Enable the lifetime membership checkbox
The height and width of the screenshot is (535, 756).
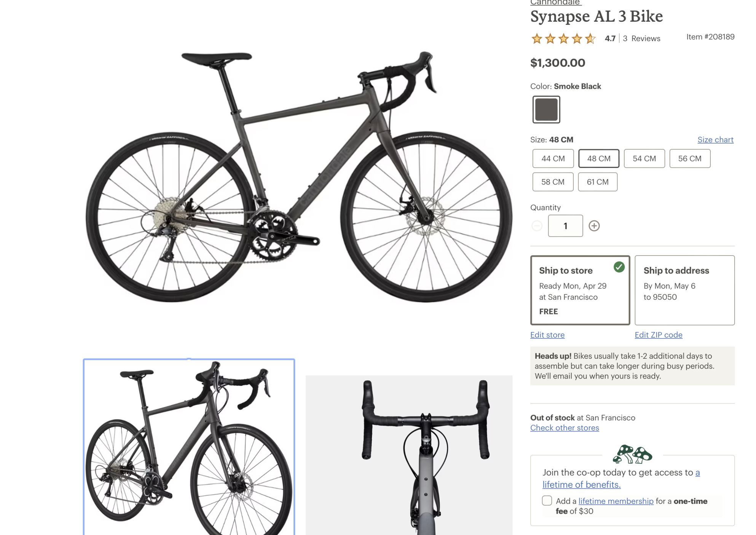click(547, 500)
